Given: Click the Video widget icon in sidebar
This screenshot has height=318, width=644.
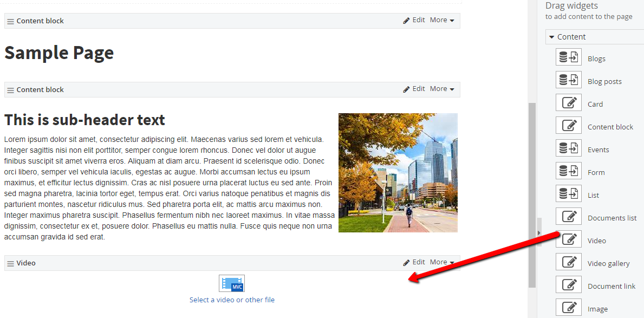Looking at the screenshot, I should [568, 238].
